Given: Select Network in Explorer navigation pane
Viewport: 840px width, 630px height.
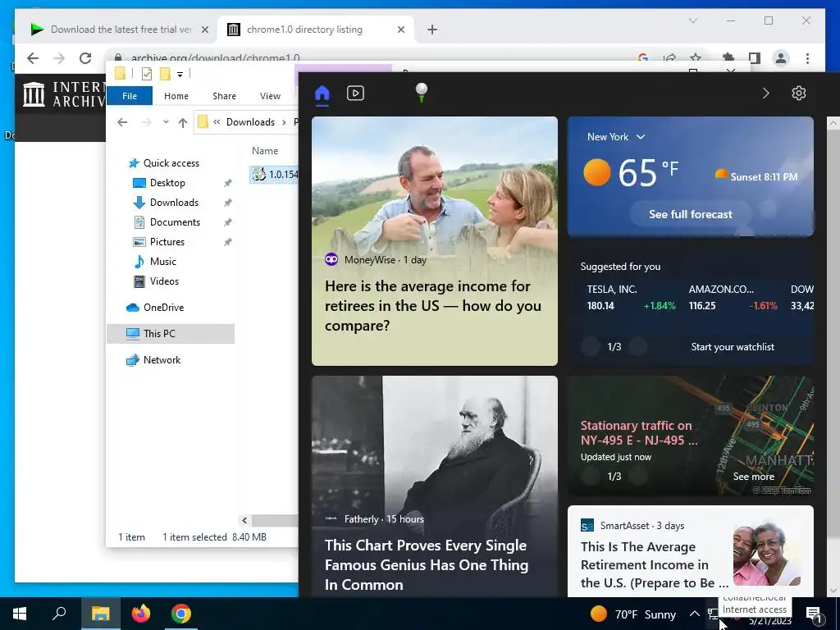Looking at the screenshot, I should click(x=162, y=360).
